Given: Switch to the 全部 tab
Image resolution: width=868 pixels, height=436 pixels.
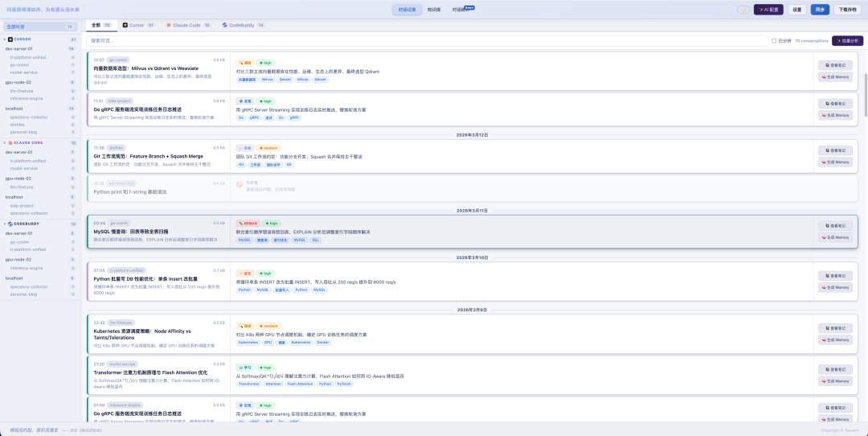Looking at the screenshot, I should (102, 25).
